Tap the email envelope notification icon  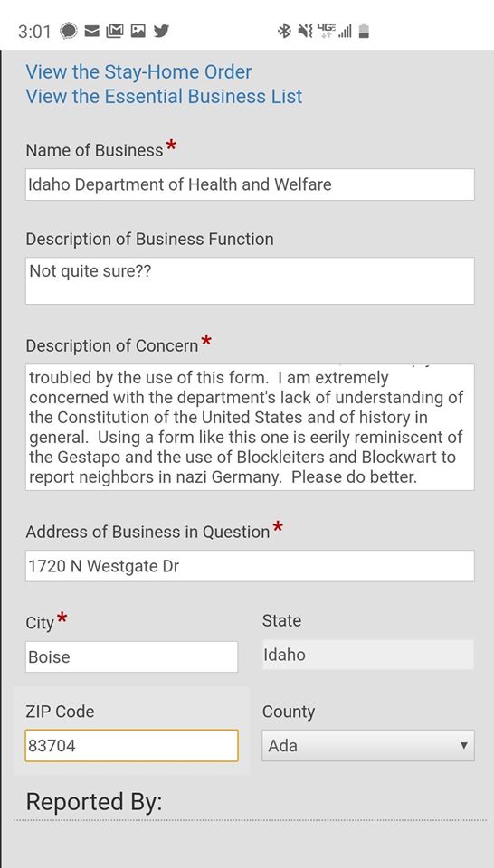(x=92, y=31)
